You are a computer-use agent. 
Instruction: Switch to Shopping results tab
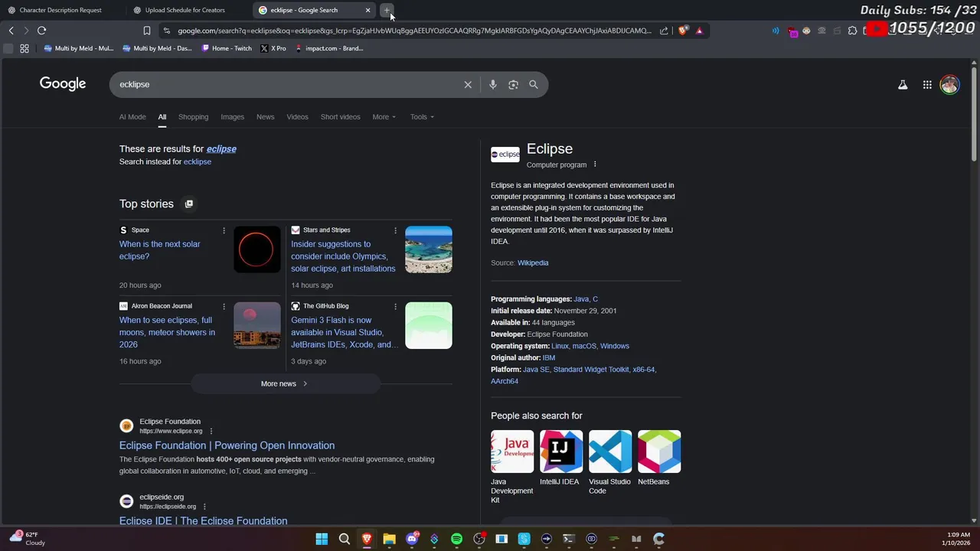[x=193, y=117]
